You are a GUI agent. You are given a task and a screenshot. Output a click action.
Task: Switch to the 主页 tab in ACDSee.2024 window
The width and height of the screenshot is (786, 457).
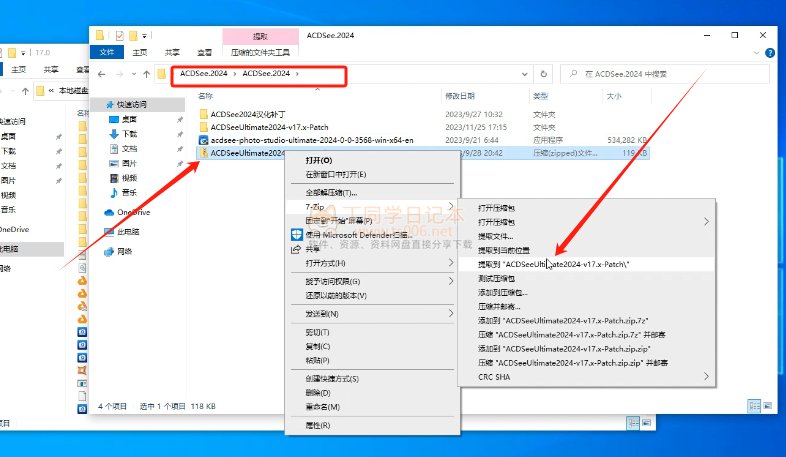tap(139, 52)
